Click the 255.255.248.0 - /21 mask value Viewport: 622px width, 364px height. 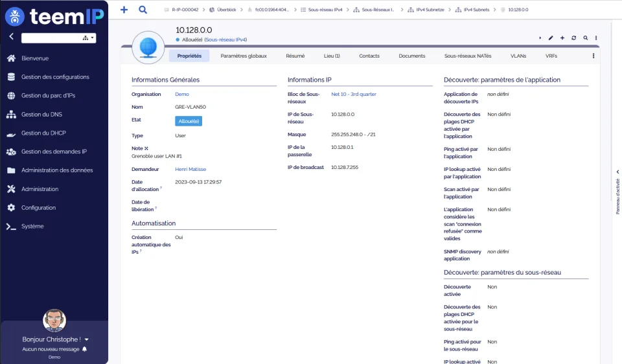click(x=353, y=135)
